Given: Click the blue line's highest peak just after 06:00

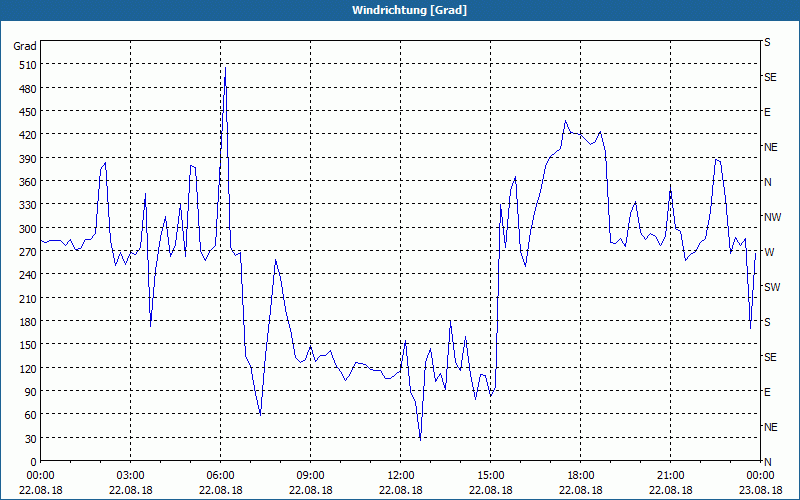Looking at the screenshot, I should (226, 67).
